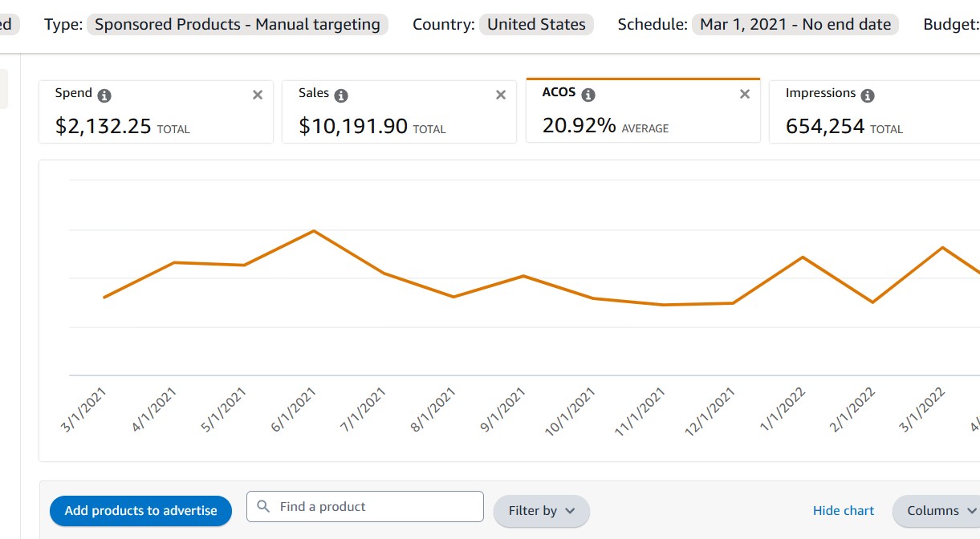The width and height of the screenshot is (980, 539).
Task: Remove the Sales metric card
Action: click(501, 95)
